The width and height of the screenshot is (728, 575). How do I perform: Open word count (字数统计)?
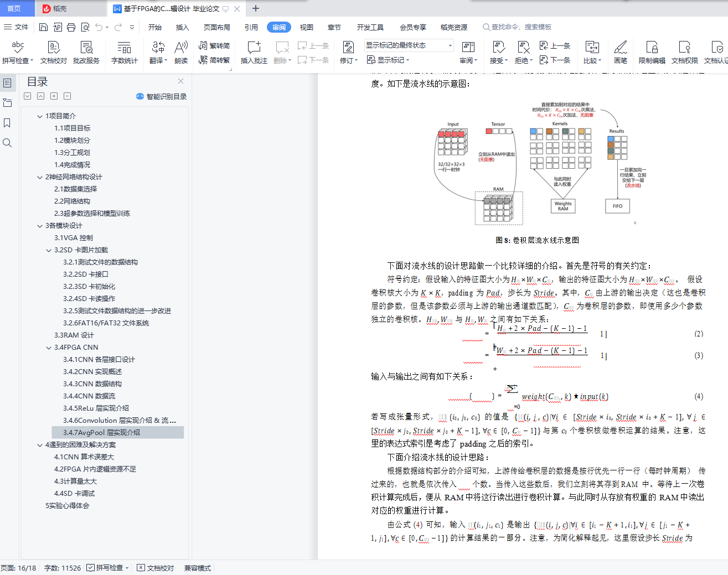[x=125, y=53]
